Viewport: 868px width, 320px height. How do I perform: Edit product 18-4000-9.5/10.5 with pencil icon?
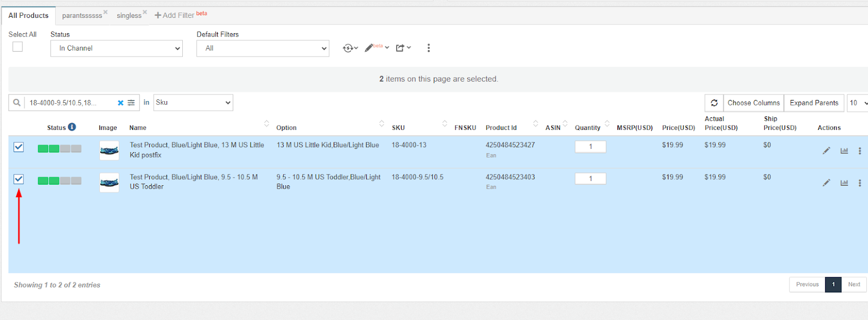[x=826, y=183]
